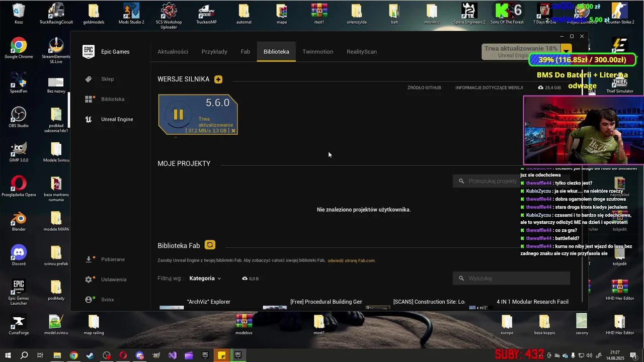Pause the 5.6.0 engine update
The height and width of the screenshot is (362, 644).
[178, 114]
